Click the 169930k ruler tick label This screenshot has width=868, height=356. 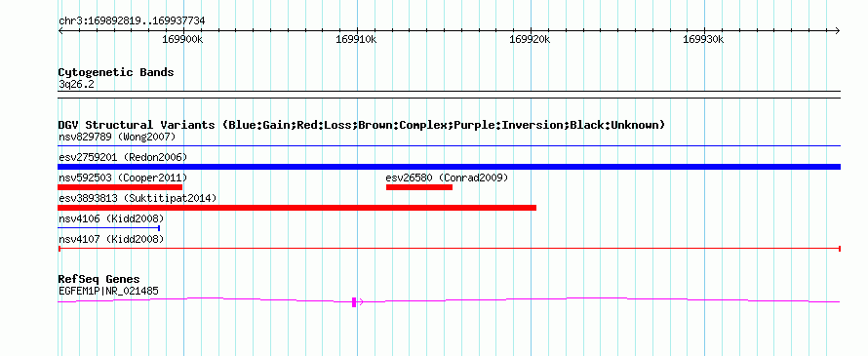tap(703, 39)
